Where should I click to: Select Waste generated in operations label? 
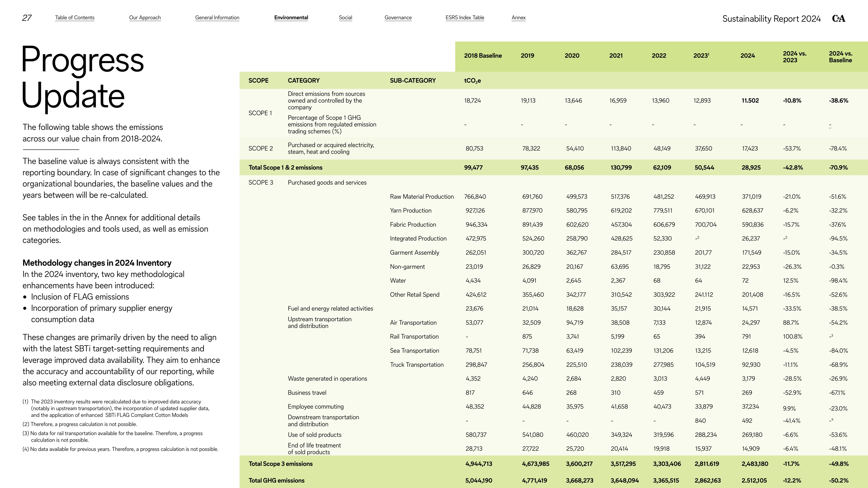point(327,378)
